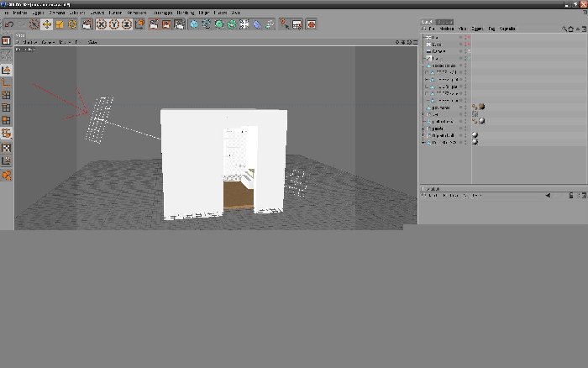The image size is (588, 368).
Task: Select the pavimento object in tree
Action: (x=441, y=108)
